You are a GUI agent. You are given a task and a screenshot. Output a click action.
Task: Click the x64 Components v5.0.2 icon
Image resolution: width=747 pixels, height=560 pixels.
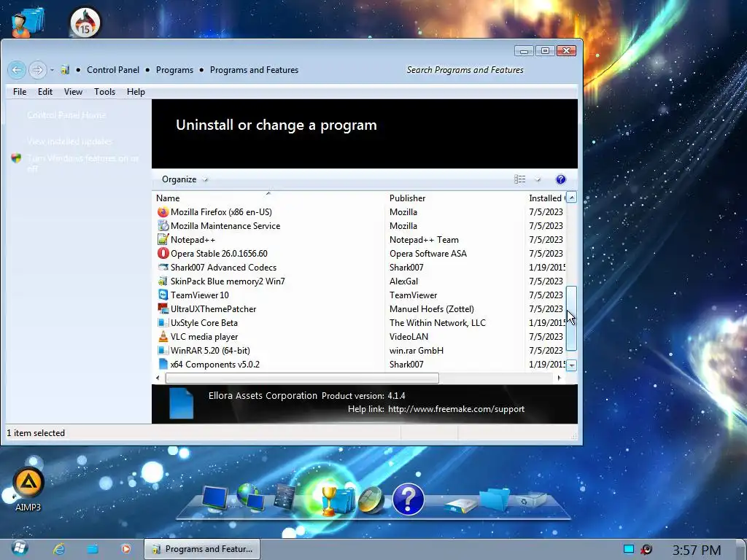[x=163, y=364]
